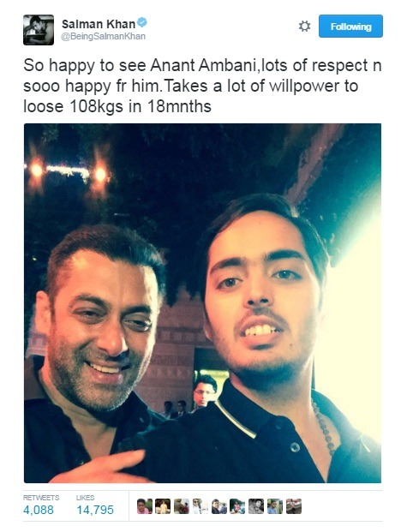407x532 pixels.
Task: Open the second liker avatar
Action: pyautogui.click(x=163, y=506)
